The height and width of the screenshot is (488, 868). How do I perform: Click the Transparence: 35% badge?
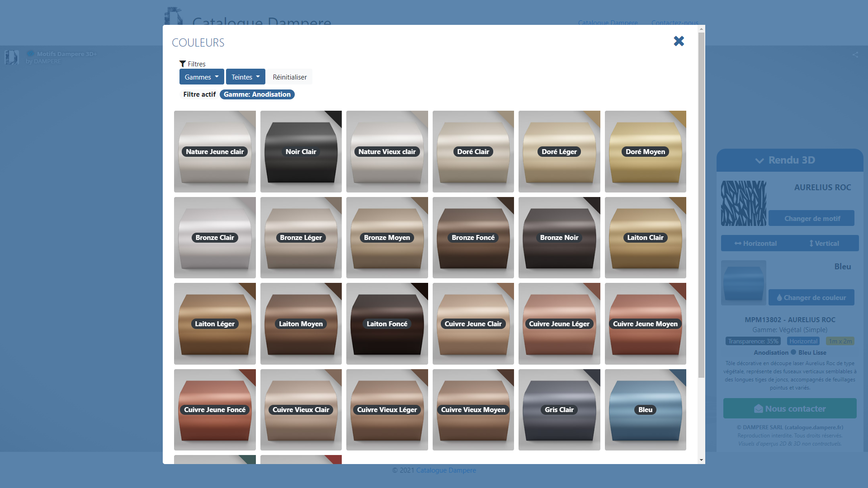coord(753,341)
